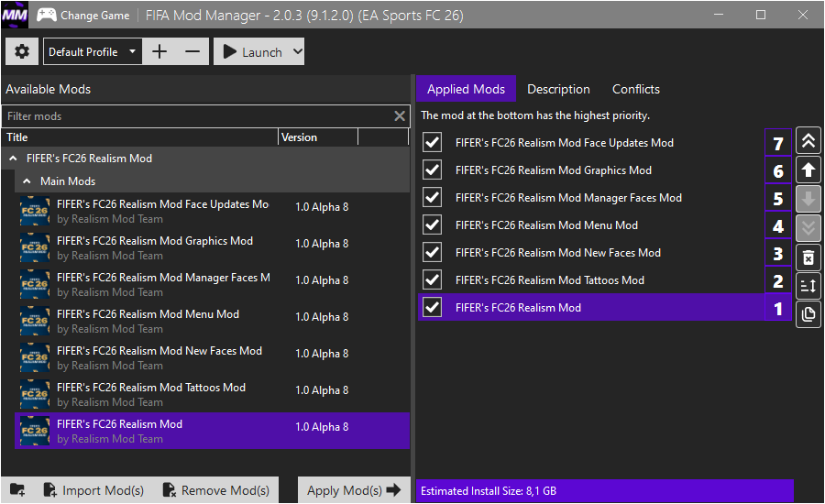The image size is (825, 504).
Task: Open Launch button dropdown arrow
Action: [296, 52]
